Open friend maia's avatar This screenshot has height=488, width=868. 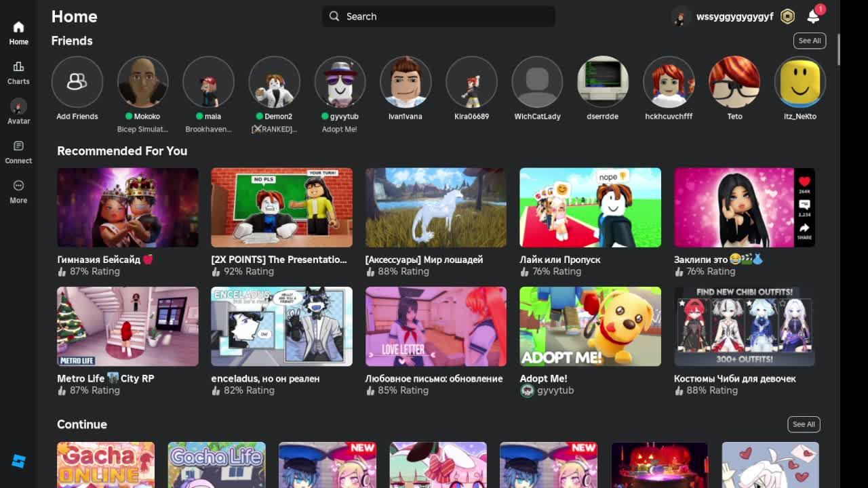tap(208, 82)
